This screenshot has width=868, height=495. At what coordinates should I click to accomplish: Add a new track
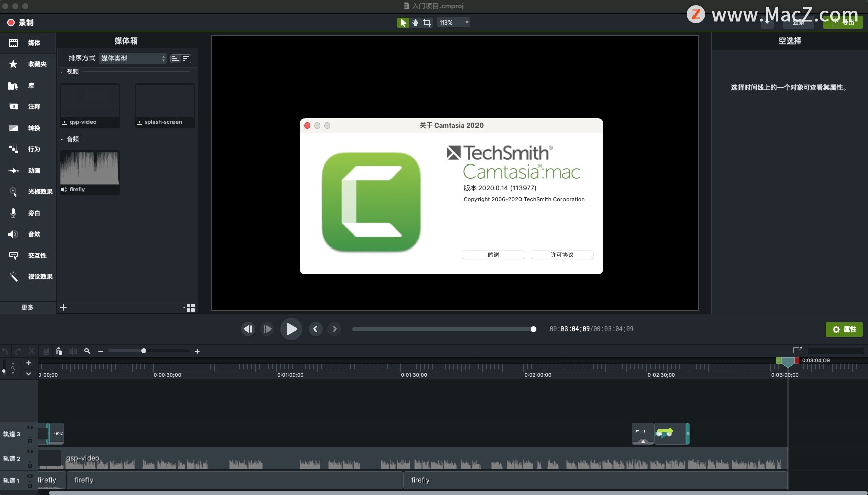tap(29, 363)
